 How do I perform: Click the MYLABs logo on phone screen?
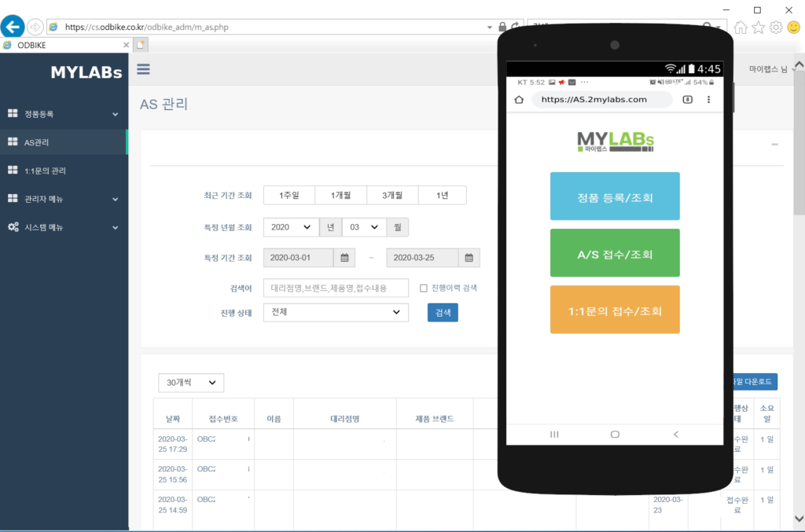point(615,141)
